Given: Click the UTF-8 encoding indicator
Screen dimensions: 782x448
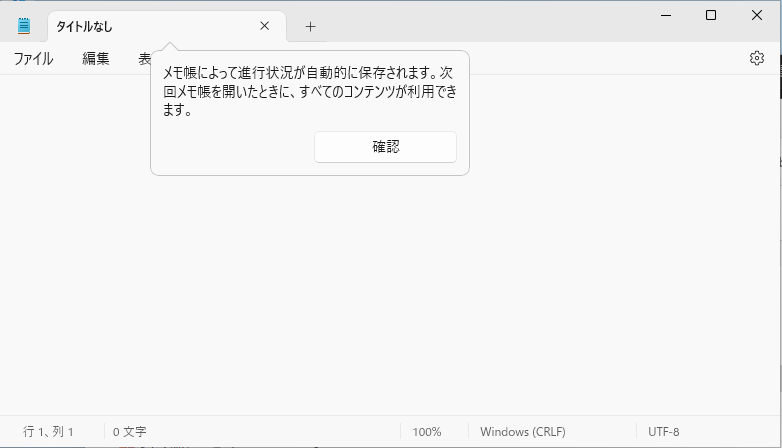Looking at the screenshot, I should pyautogui.click(x=663, y=432).
